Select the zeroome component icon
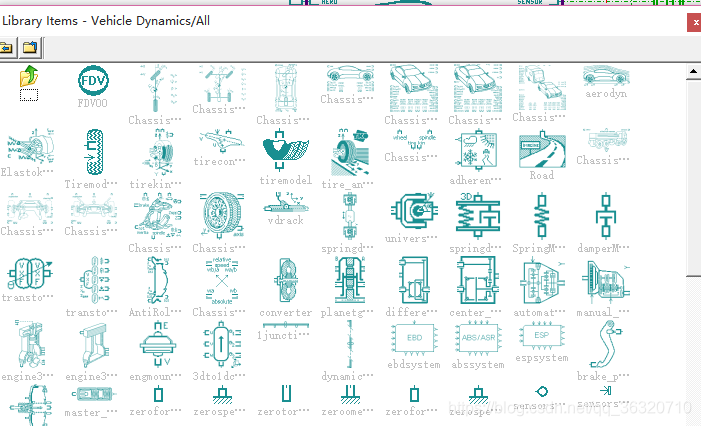Image resolution: width=701 pixels, height=426 pixels. coord(350,394)
